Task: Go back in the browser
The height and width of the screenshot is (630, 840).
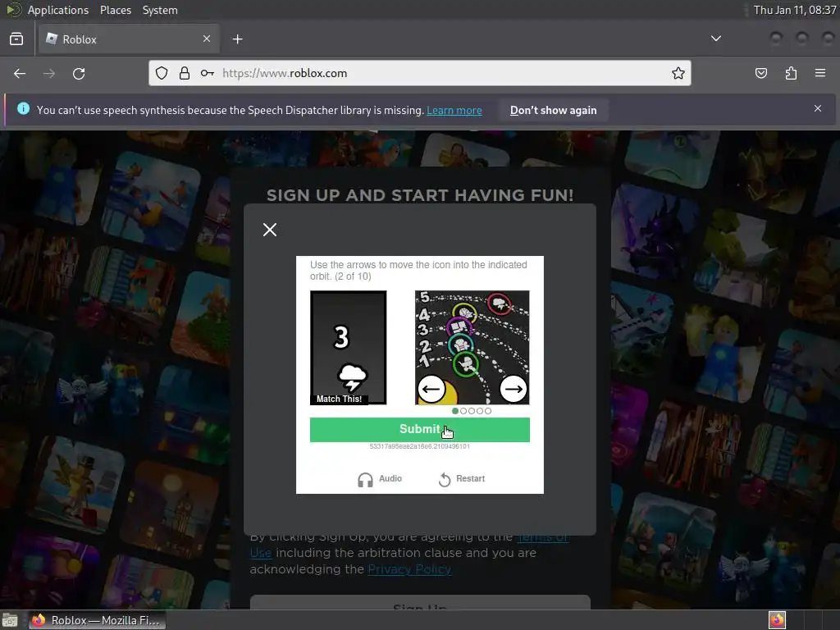Action: pos(20,73)
